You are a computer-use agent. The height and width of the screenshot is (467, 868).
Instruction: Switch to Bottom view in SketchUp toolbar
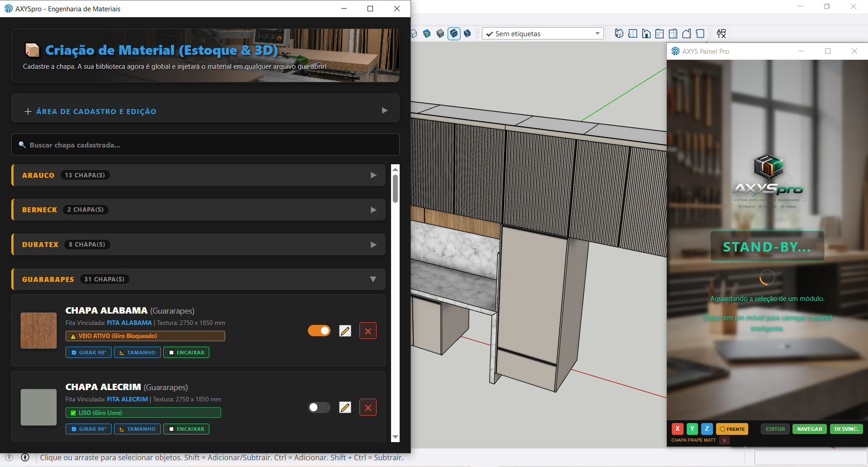point(700,33)
